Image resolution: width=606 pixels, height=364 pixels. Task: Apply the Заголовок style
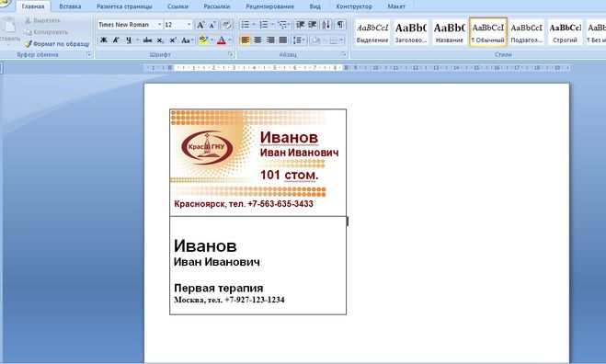coord(411,32)
